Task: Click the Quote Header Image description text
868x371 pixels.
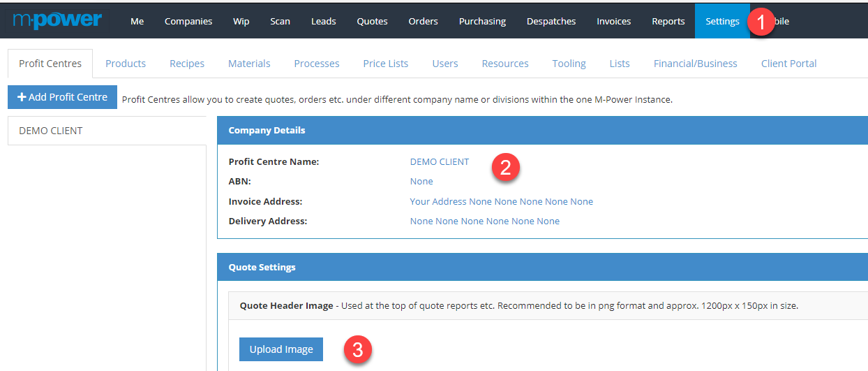Action: click(x=518, y=305)
